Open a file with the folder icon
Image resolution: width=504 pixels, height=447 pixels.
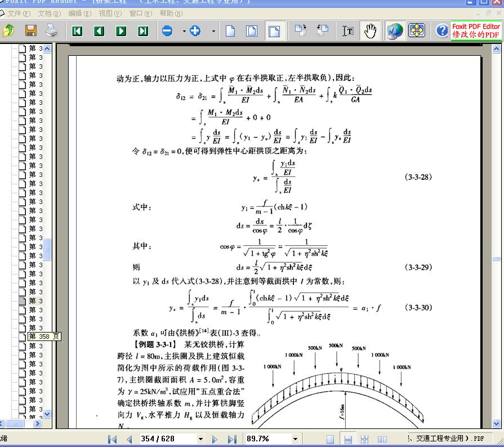click(x=8, y=31)
